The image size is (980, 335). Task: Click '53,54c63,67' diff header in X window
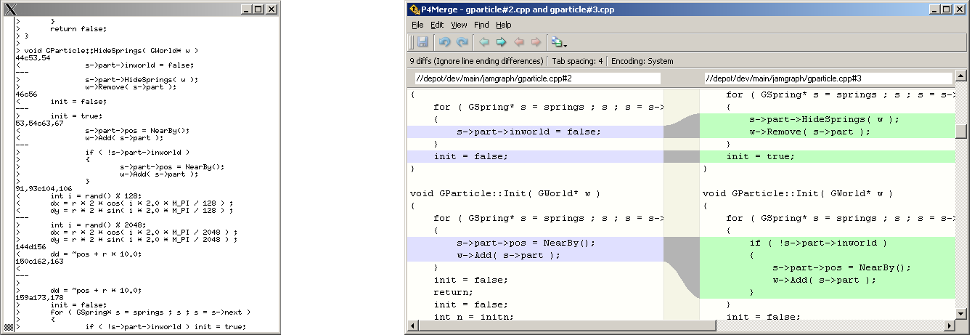pos(40,124)
